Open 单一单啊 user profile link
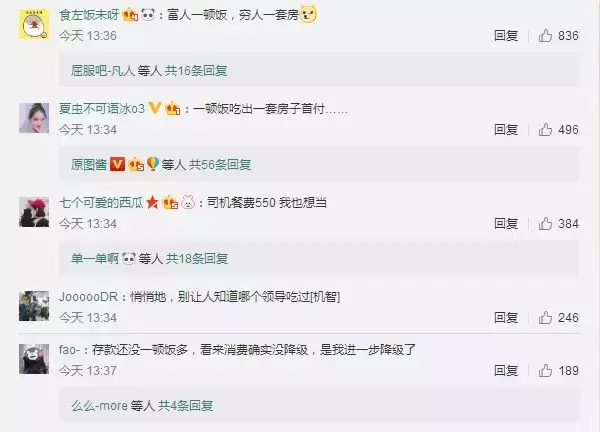 (95, 259)
